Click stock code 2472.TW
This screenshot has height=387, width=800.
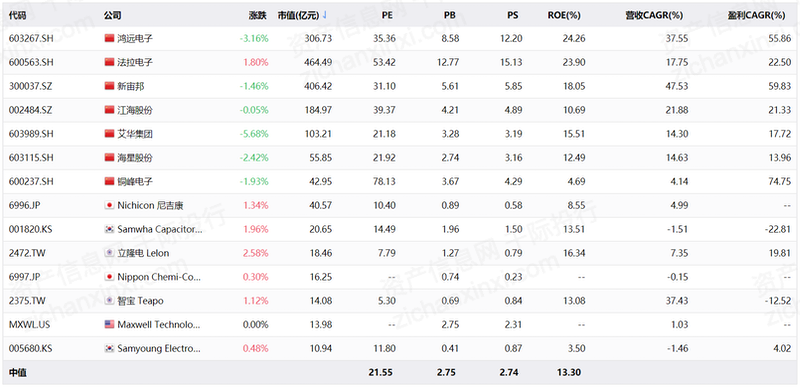point(26,253)
